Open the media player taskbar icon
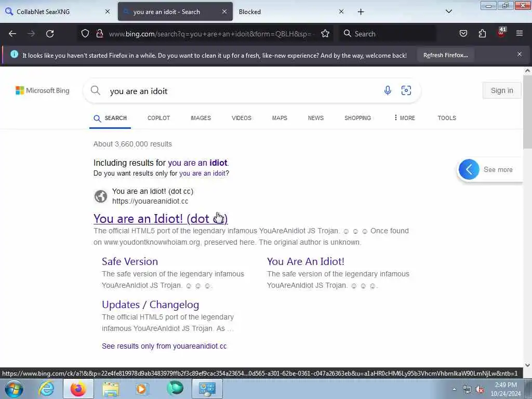532x399 pixels. (142, 389)
